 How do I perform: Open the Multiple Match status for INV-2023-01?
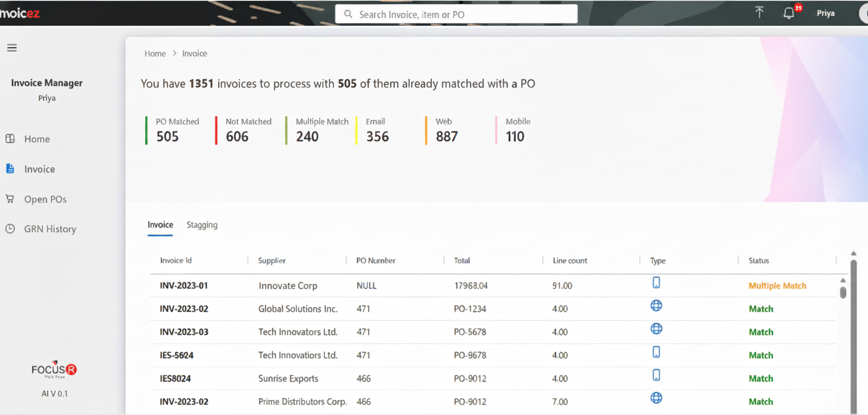[x=777, y=285]
